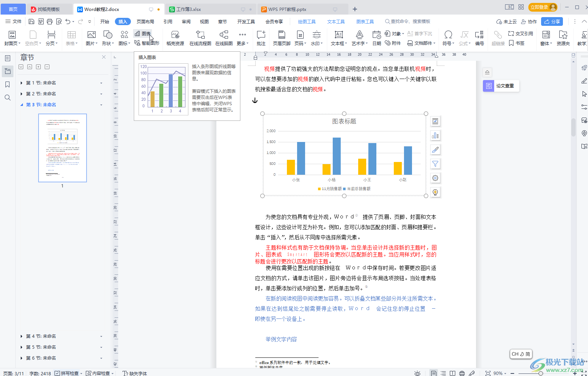Toggle eye protection mode icon in status bar

(417, 373)
